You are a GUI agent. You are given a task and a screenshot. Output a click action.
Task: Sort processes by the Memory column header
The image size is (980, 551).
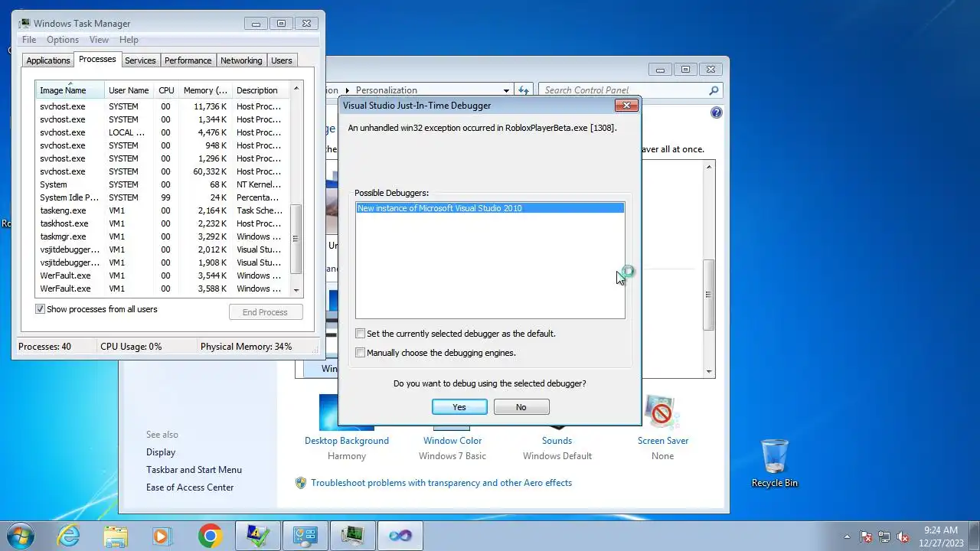coord(204,90)
